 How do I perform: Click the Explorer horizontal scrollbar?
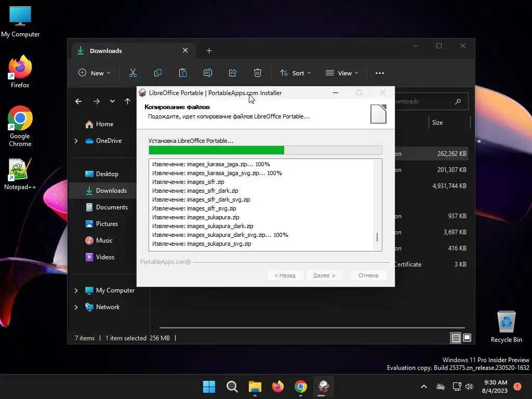312,328
